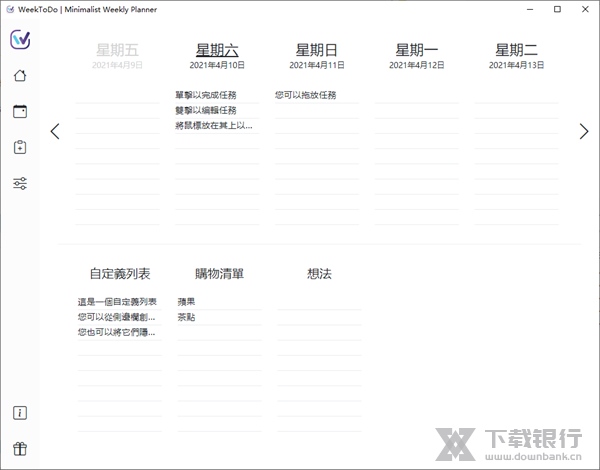This screenshot has width=600, height=470.
Task: Open the calendar icon in sidebar
Action: [20, 111]
